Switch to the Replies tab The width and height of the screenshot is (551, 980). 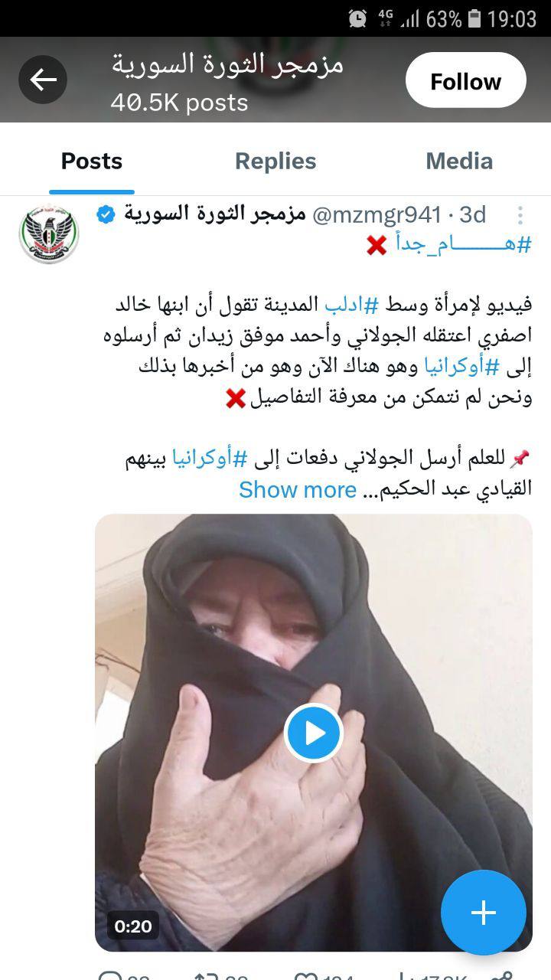pyautogui.click(x=275, y=161)
